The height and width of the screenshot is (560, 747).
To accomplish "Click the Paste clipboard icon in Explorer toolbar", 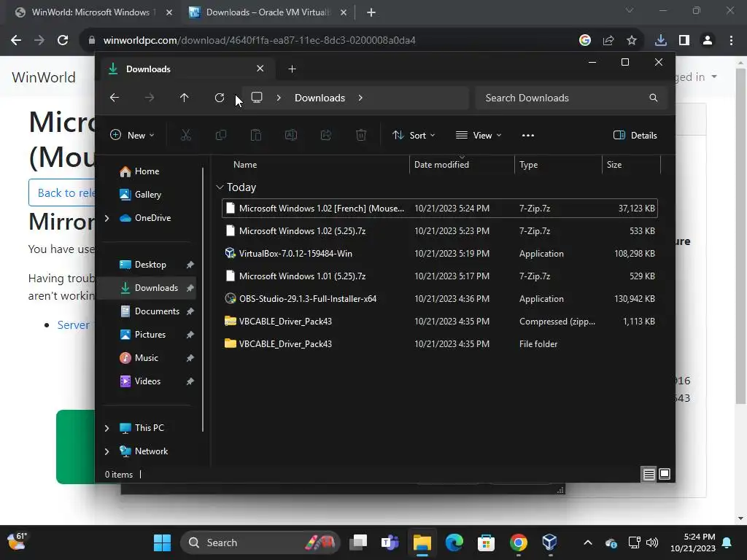I will tap(256, 135).
